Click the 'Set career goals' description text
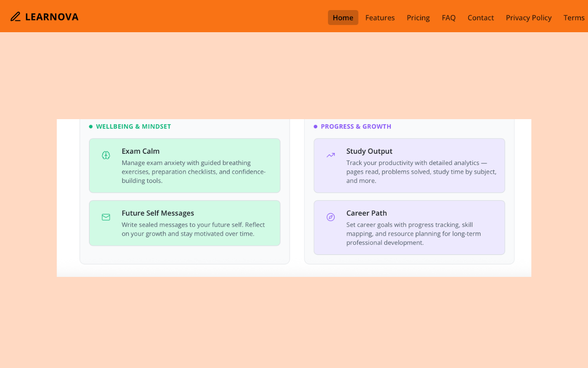This screenshot has height=368, width=588. tap(413, 234)
